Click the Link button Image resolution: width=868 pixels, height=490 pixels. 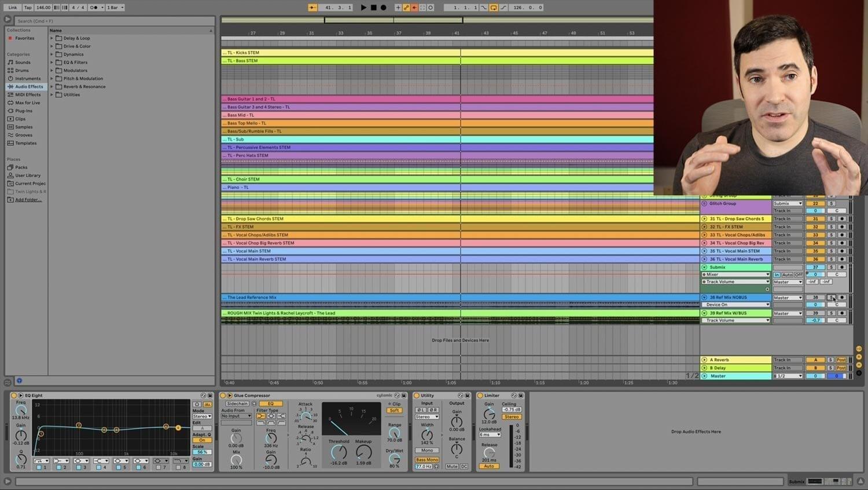[13, 8]
